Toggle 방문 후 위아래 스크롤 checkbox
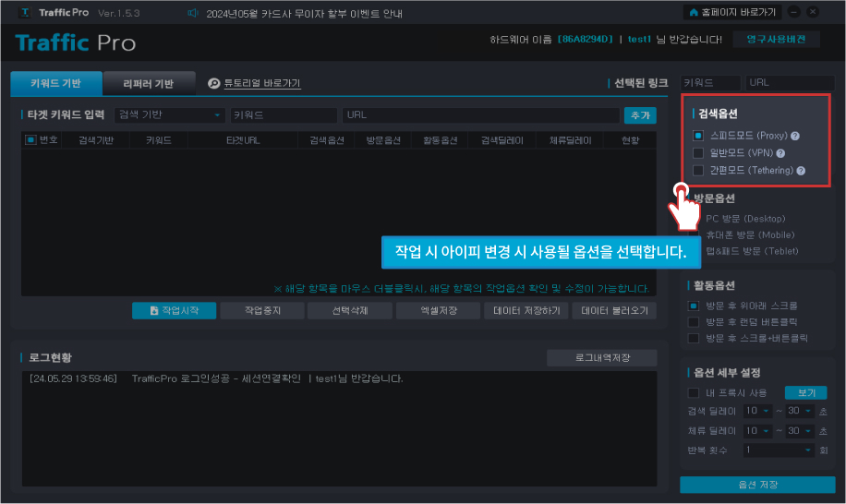This screenshot has width=846, height=504. coord(694,306)
